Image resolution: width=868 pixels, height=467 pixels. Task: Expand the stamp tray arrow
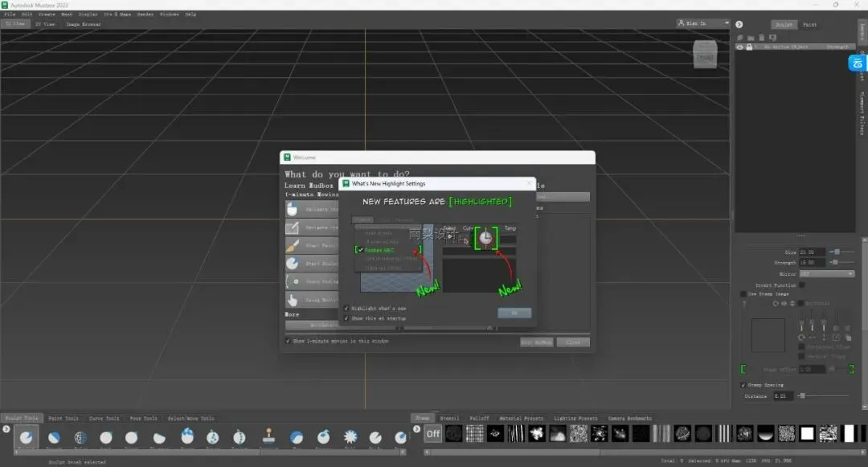(416, 428)
